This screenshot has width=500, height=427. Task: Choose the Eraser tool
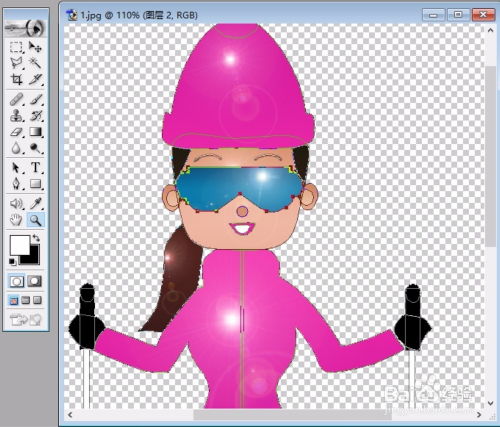[x=16, y=132]
